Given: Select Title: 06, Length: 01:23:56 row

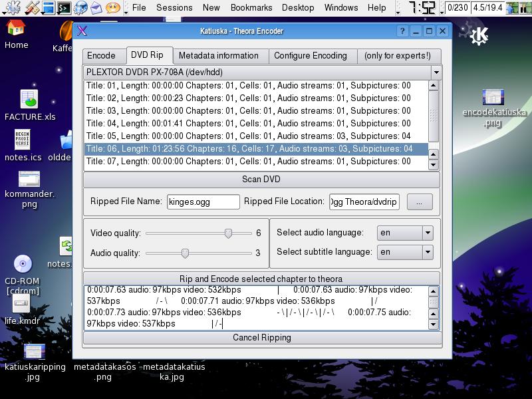Looking at the screenshot, I should pos(256,148).
